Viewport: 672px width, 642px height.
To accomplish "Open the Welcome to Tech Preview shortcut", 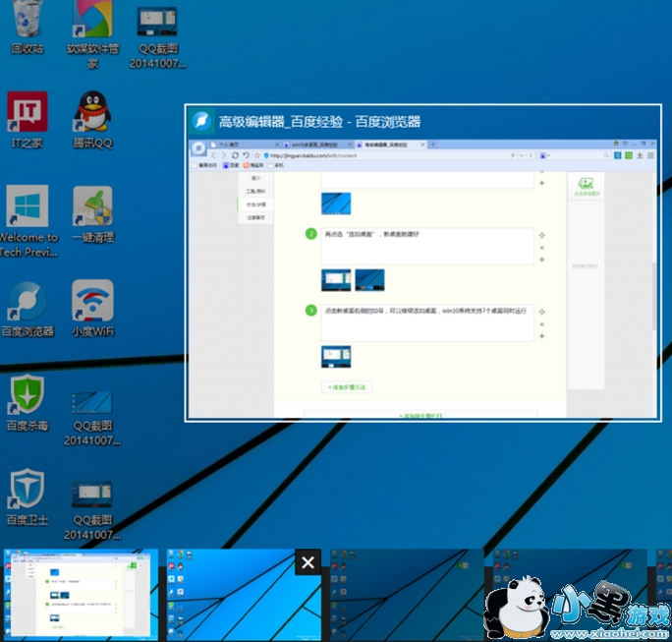I will tap(28, 206).
